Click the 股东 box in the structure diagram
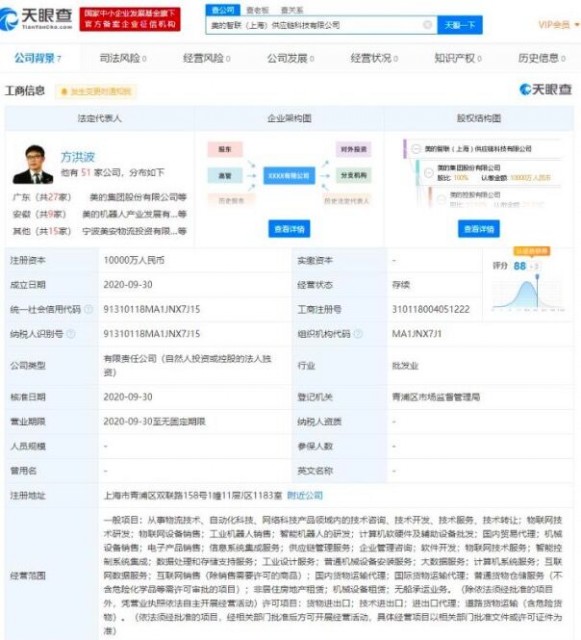This screenshot has width=581, height=640. click(225, 149)
